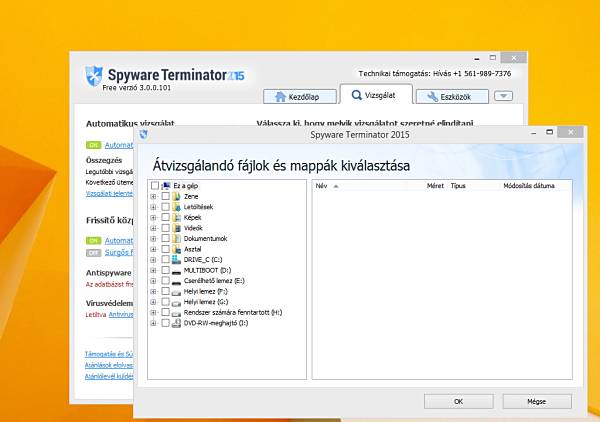Viewport: 600px width, 422px height.
Task: Select the Dokumentumok row label
Action: pos(205,238)
